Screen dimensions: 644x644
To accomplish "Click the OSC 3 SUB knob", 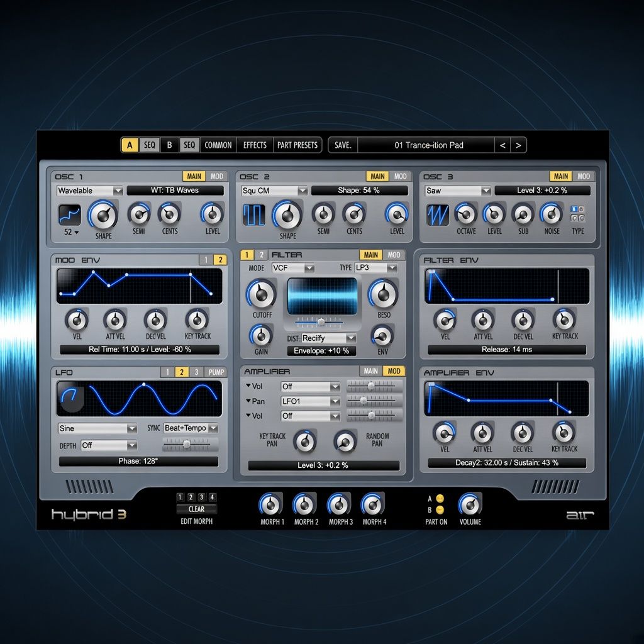I will pyautogui.click(x=523, y=214).
